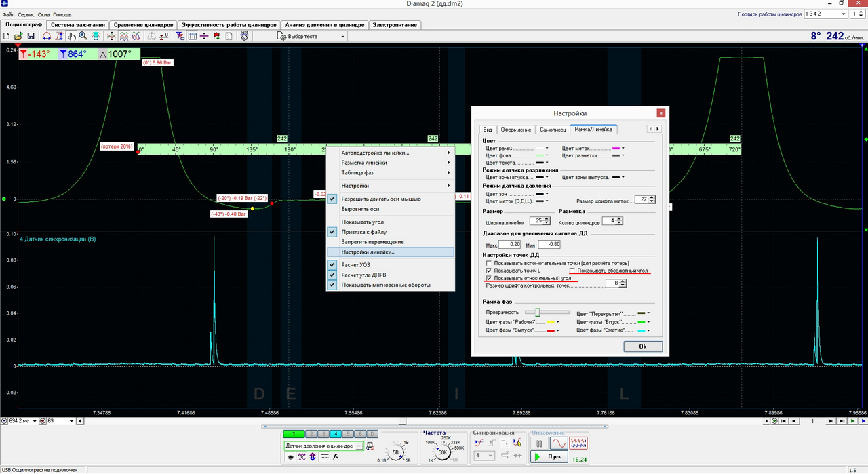
Task: Select the magnifier zoom tool
Action: coord(83,36)
